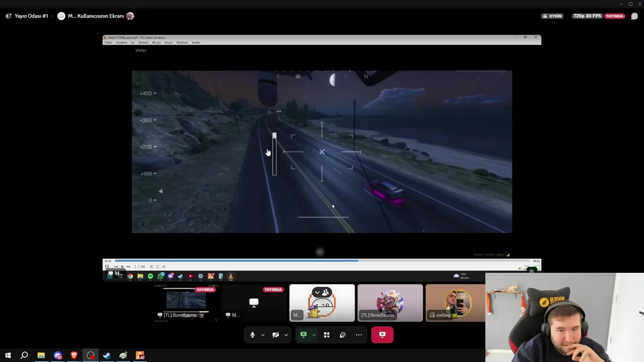Click the ETKİN activity badge
Viewport: 644px width, 362px height.
coord(552,16)
